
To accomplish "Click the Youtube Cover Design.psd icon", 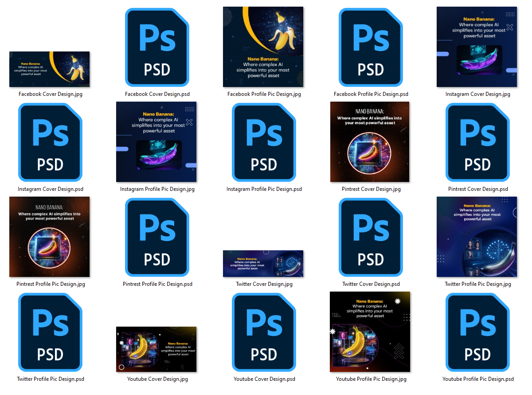I will coord(264,332).
